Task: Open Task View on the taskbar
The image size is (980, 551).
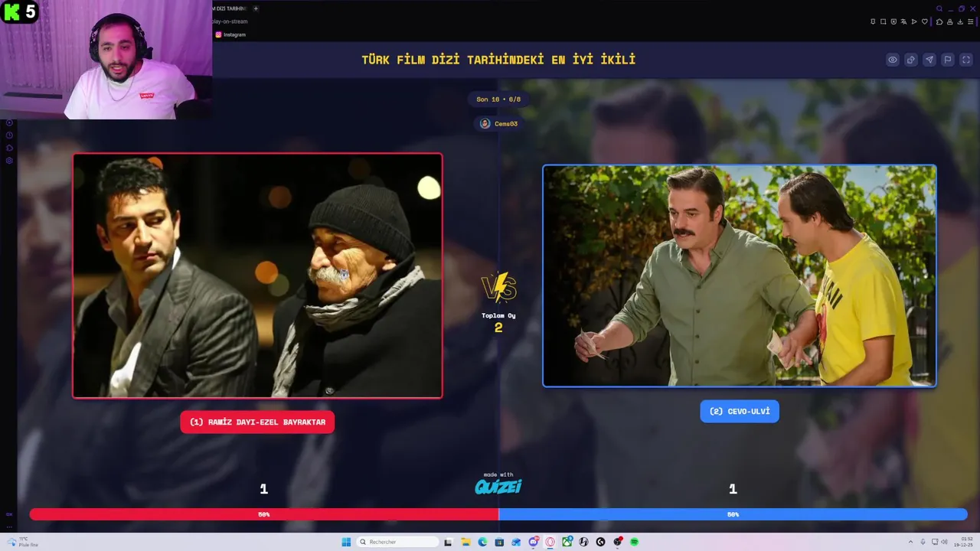Action: (448, 542)
